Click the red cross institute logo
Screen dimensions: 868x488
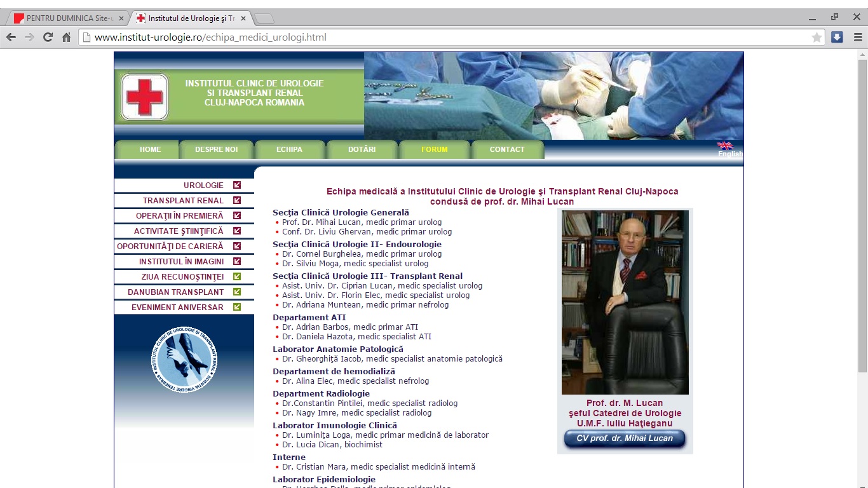[x=145, y=97]
